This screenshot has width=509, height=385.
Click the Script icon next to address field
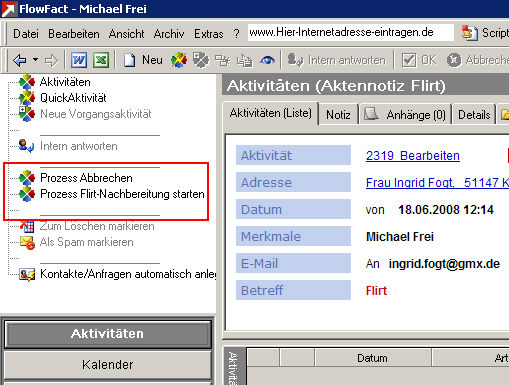pyautogui.click(x=469, y=33)
